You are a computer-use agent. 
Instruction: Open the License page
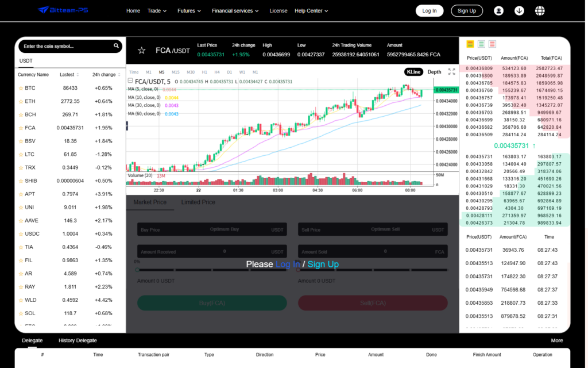tap(278, 11)
